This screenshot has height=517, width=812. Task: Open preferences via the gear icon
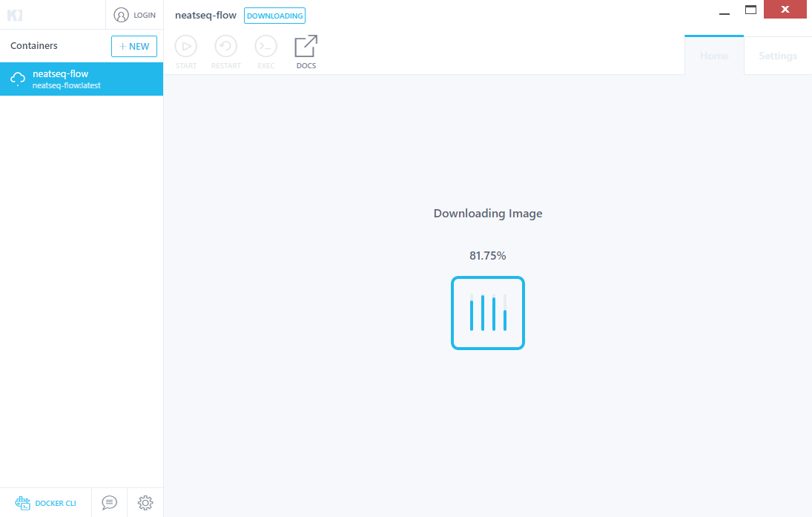click(x=145, y=502)
